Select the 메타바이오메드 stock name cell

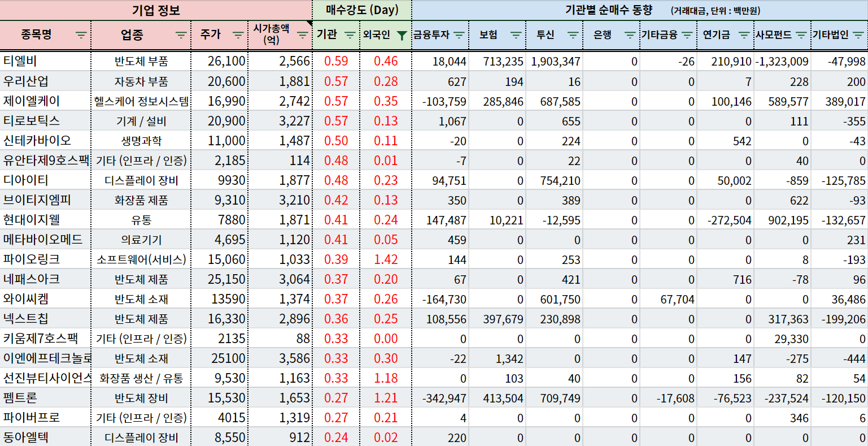(x=45, y=239)
